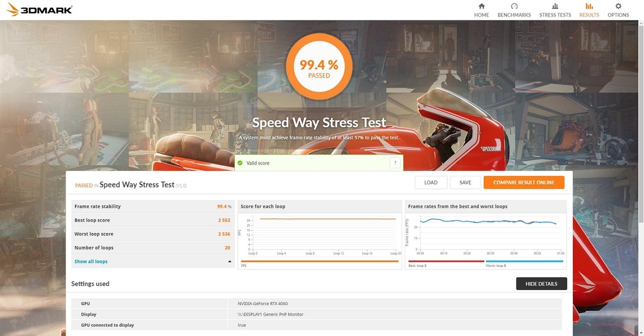Image resolution: width=644 pixels, height=336 pixels.
Task: Click Compare Result Online button
Action: coord(524,182)
